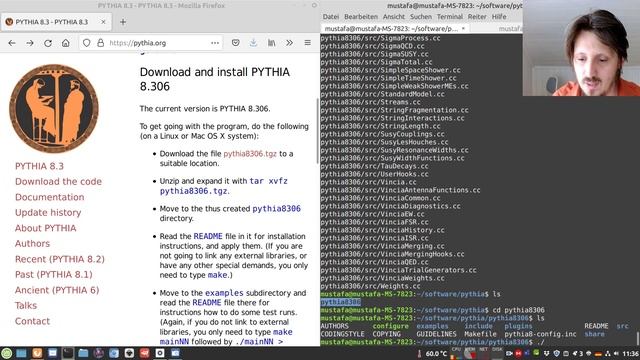Open sound volume tray icon
640x360 pixels.
coord(616,353)
